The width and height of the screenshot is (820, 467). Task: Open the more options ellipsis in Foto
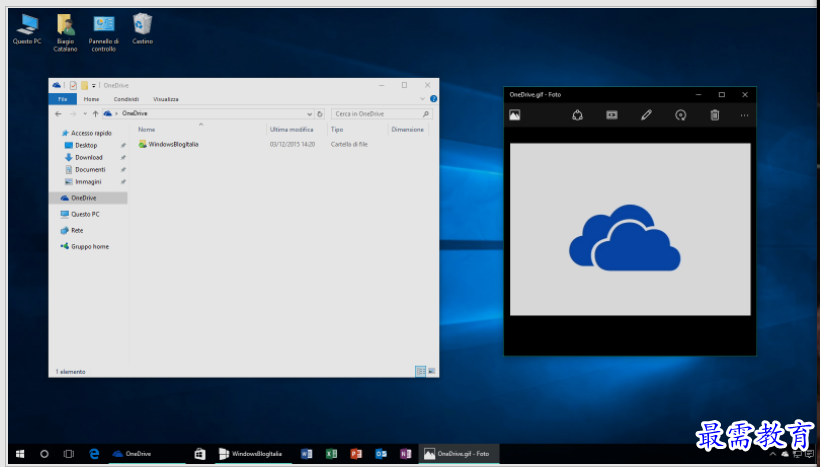[744, 116]
